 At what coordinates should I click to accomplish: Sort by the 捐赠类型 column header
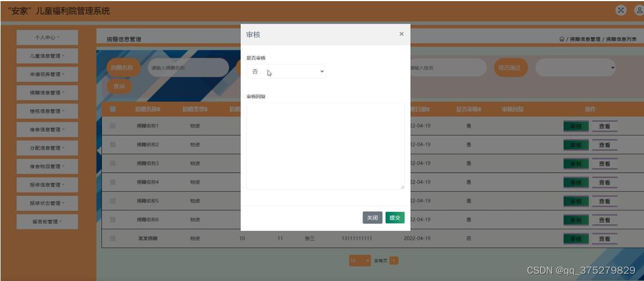click(195, 109)
